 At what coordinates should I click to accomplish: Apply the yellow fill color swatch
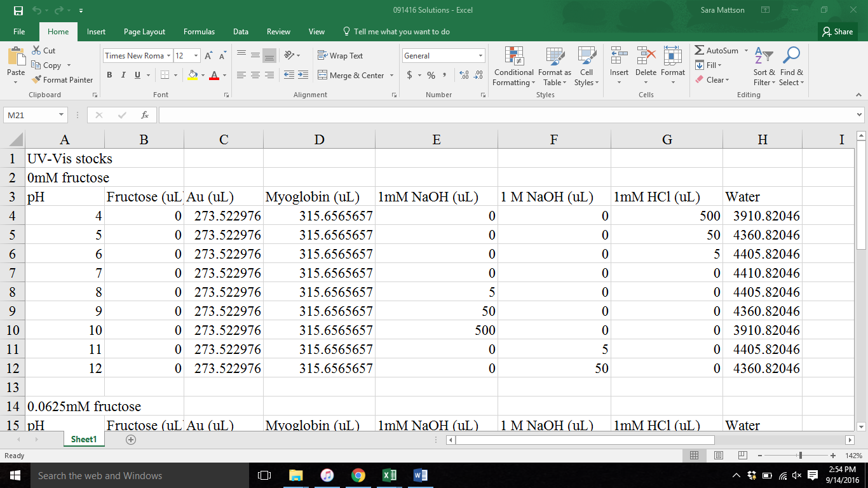[x=193, y=75]
